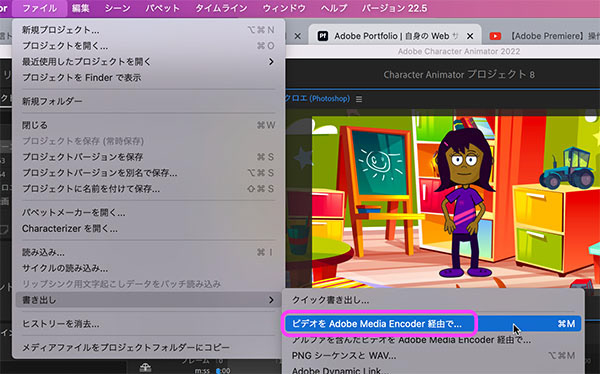This screenshot has width=600, height=374.
Task: Choose パペットメーカーを開く...
Action: [148, 213]
